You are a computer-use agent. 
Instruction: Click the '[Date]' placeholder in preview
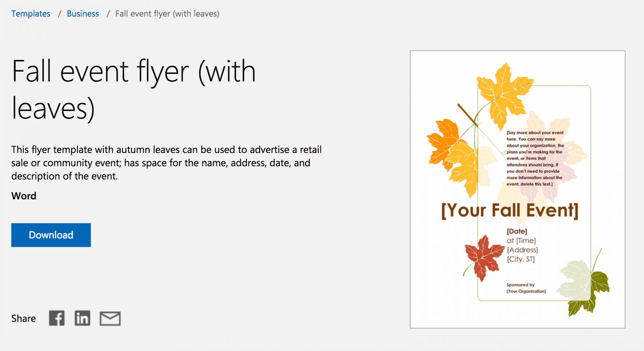click(517, 231)
